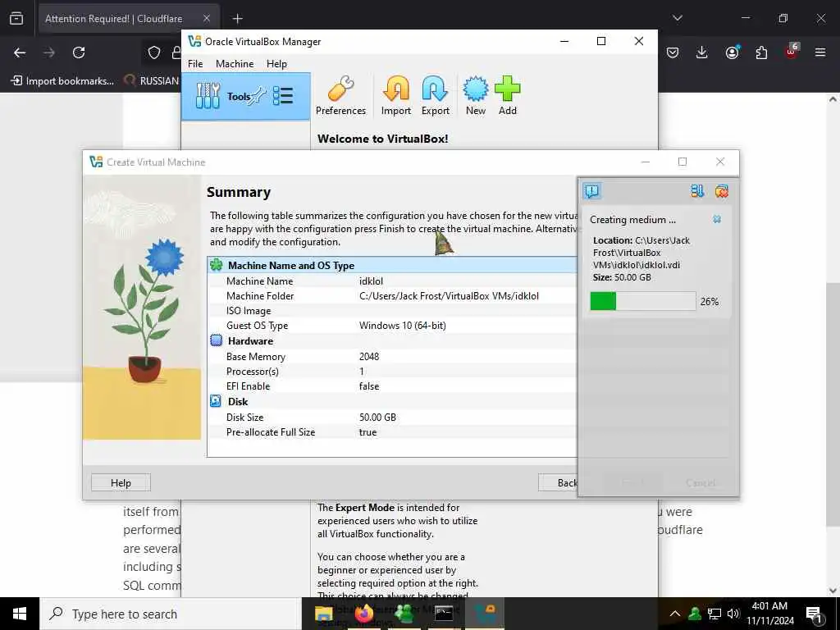Show hidden system tray icons
Image resolution: width=840 pixels, height=630 pixels.
(675, 614)
